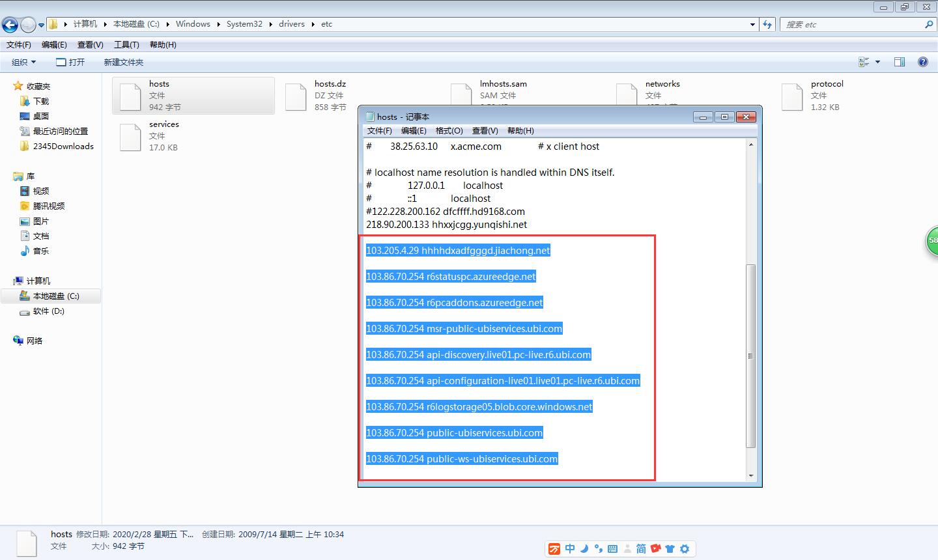Open Notepad 文件(F) menu
938x560 pixels.
pyautogui.click(x=380, y=131)
